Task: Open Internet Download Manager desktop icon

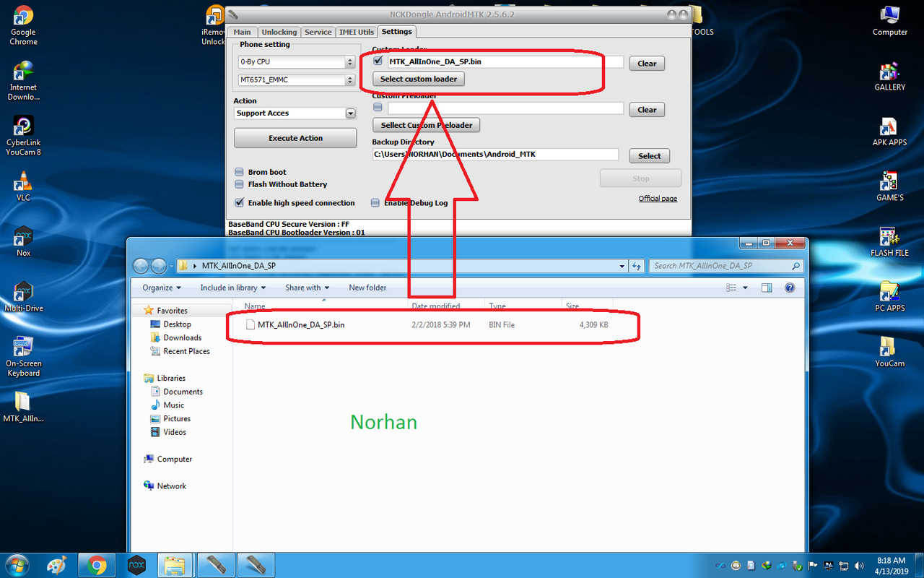Action: tap(23, 79)
